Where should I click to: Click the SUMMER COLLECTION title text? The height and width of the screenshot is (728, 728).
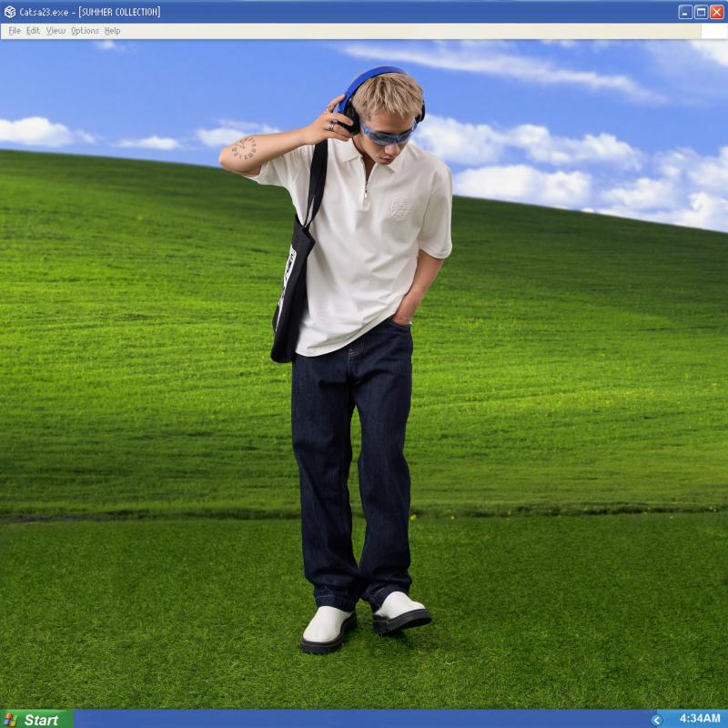coord(119,12)
